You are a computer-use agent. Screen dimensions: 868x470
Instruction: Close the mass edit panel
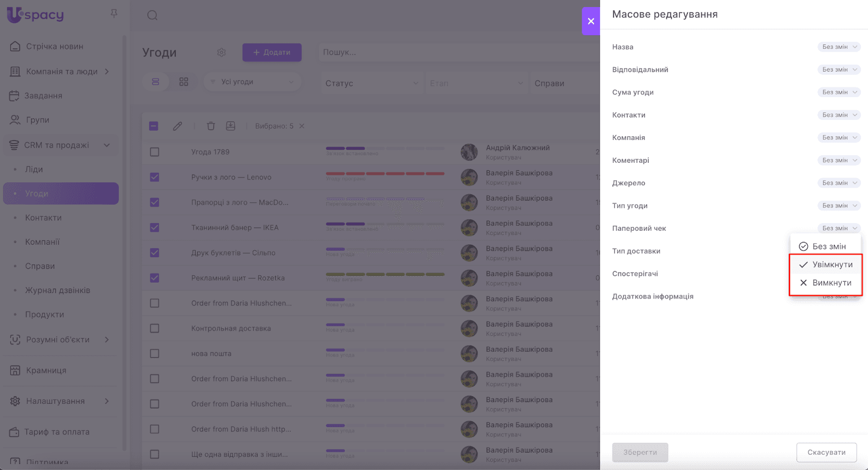591,21
